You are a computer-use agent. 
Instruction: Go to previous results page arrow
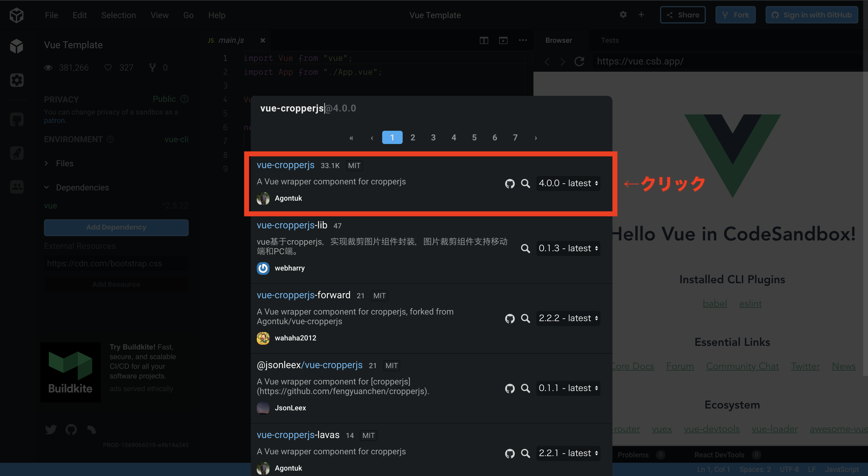coord(372,137)
